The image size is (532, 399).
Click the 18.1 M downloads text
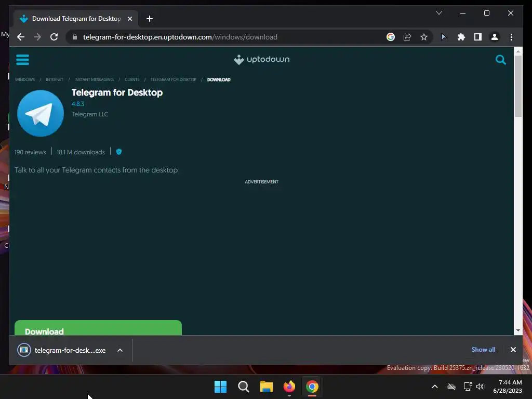[x=81, y=152]
